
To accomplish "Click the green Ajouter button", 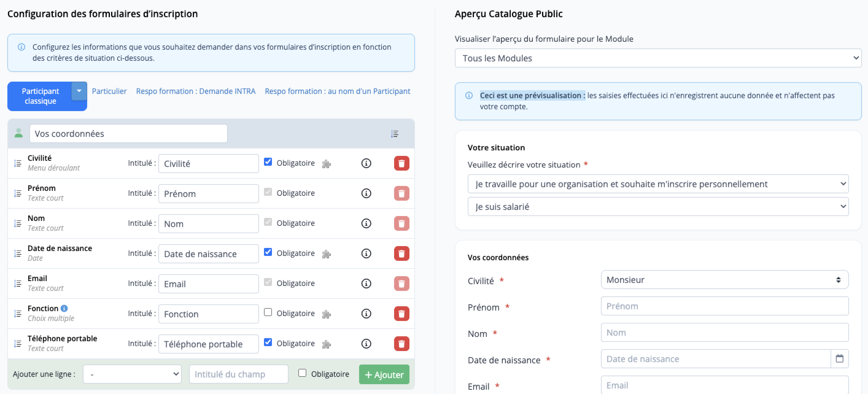I will [x=384, y=374].
